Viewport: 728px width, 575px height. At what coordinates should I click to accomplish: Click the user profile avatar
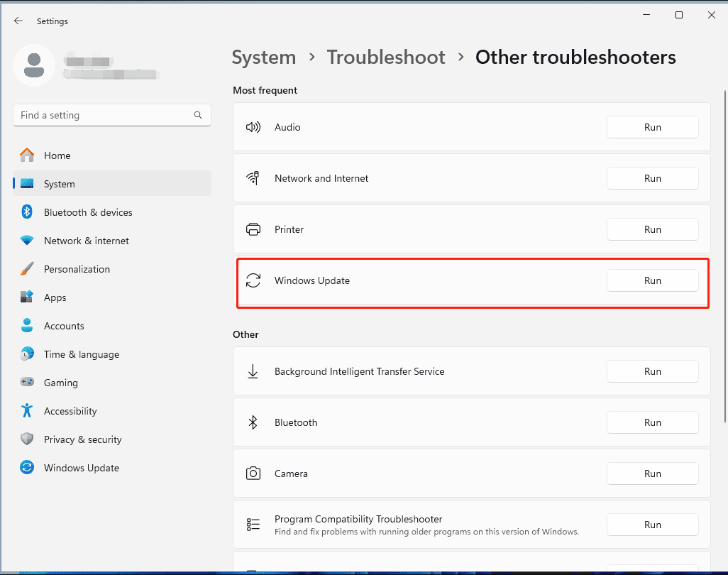click(34, 65)
